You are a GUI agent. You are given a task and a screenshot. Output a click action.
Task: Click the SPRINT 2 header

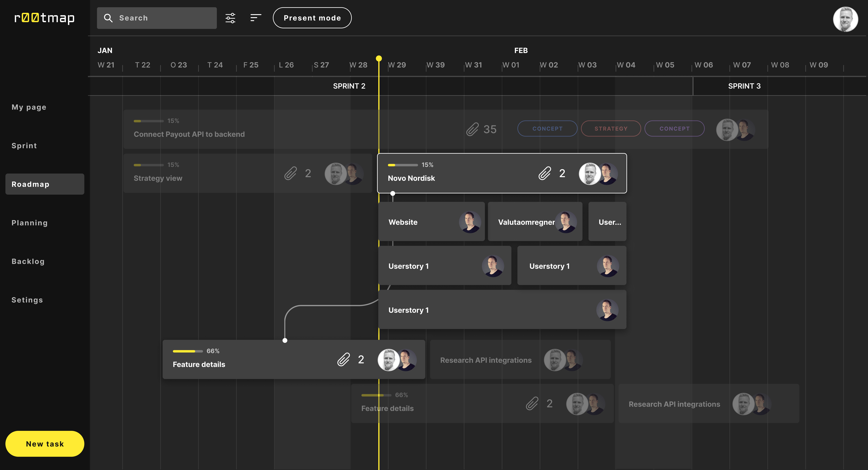point(349,86)
